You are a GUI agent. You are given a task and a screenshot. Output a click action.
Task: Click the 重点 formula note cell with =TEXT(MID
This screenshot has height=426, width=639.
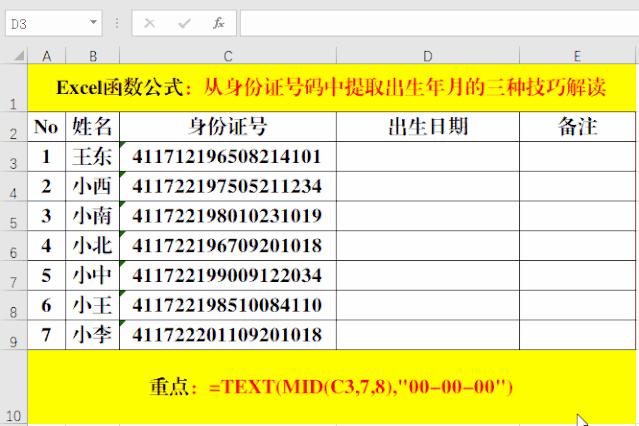coord(331,387)
